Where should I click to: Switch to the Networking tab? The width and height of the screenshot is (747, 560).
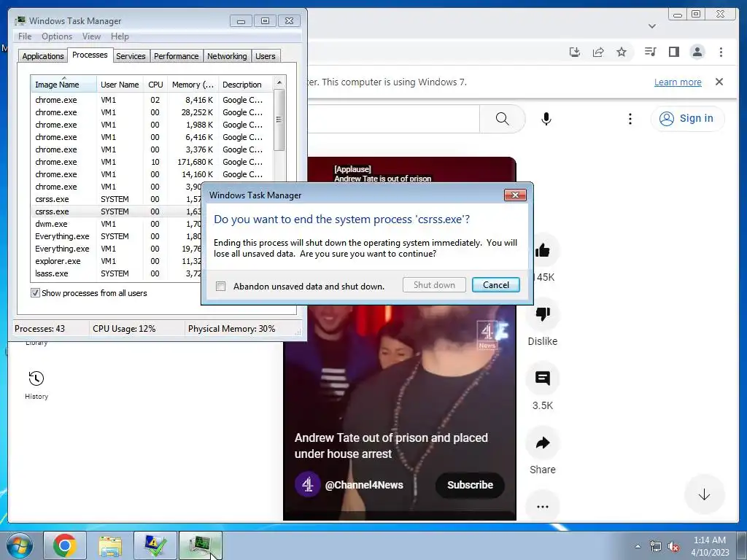227,56
